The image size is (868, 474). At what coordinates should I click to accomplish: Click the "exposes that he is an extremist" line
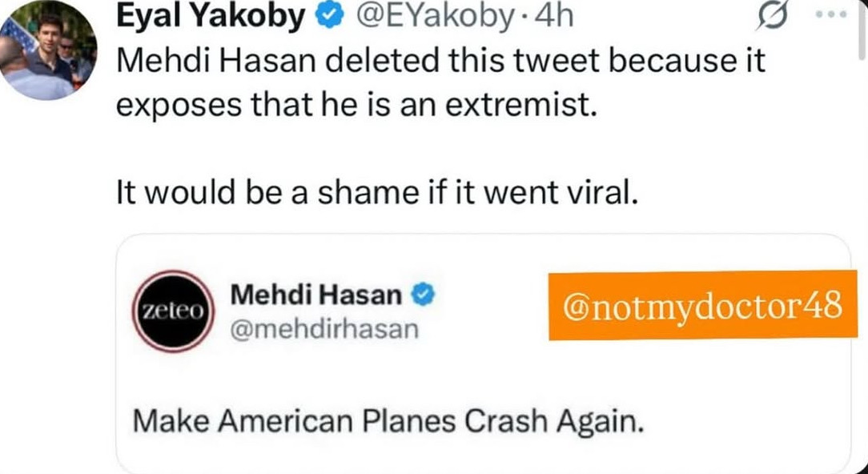(356, 106)
